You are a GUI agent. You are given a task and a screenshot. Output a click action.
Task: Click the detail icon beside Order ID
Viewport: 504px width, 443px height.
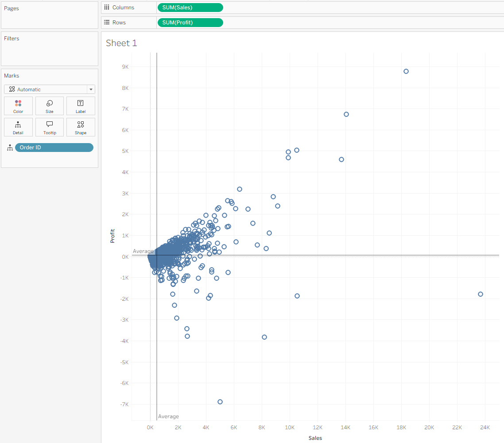[x=10, y=148]
